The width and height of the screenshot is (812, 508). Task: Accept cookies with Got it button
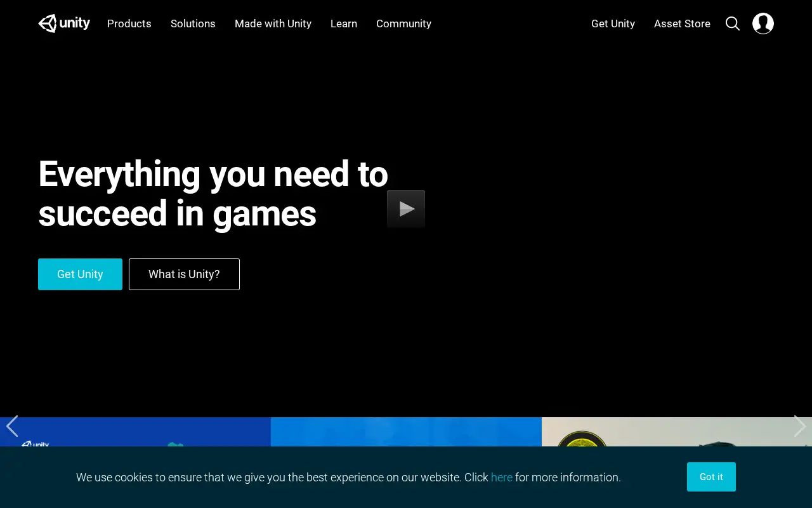pyautogui.click(x=711, y=477)
